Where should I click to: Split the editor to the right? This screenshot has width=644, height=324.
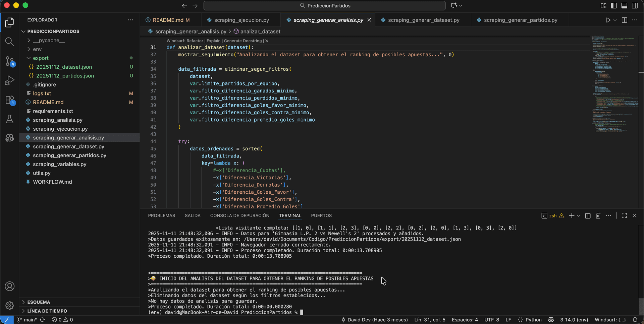coord(624,20)
